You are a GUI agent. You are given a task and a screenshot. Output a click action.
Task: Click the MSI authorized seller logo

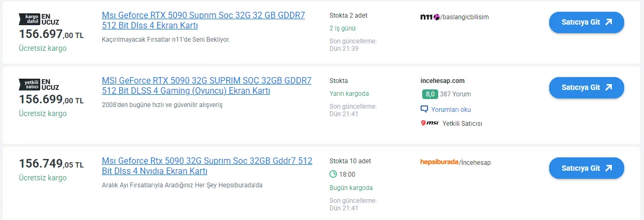(x=430, y=123)
